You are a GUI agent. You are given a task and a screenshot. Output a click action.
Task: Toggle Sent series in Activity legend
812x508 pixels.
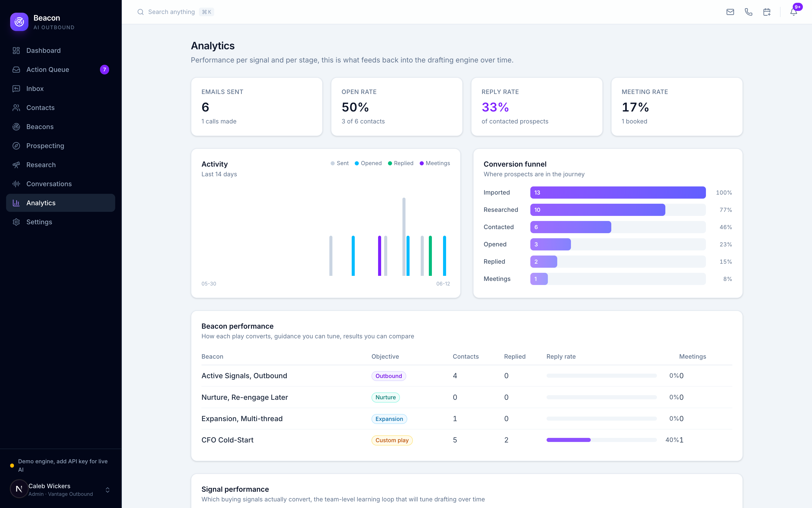pos(339,163)
